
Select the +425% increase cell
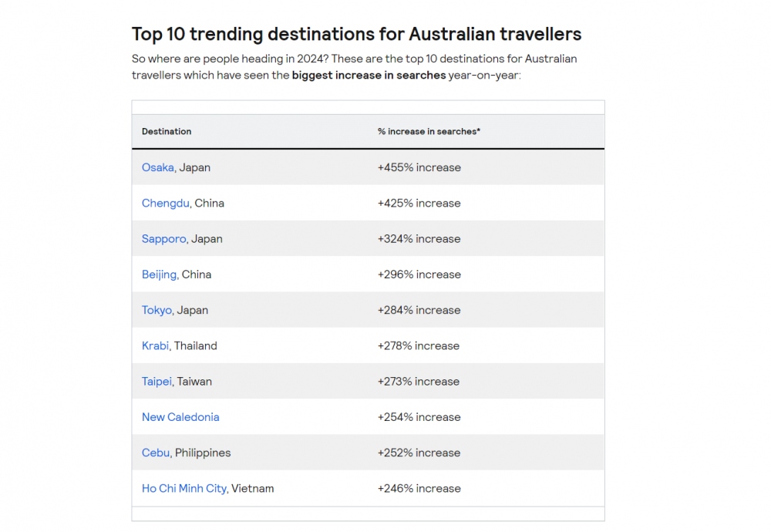[419, 203]
